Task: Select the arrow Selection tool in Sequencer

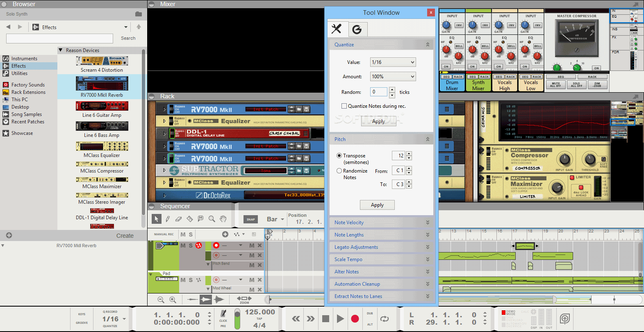Action: pos(156,219)
